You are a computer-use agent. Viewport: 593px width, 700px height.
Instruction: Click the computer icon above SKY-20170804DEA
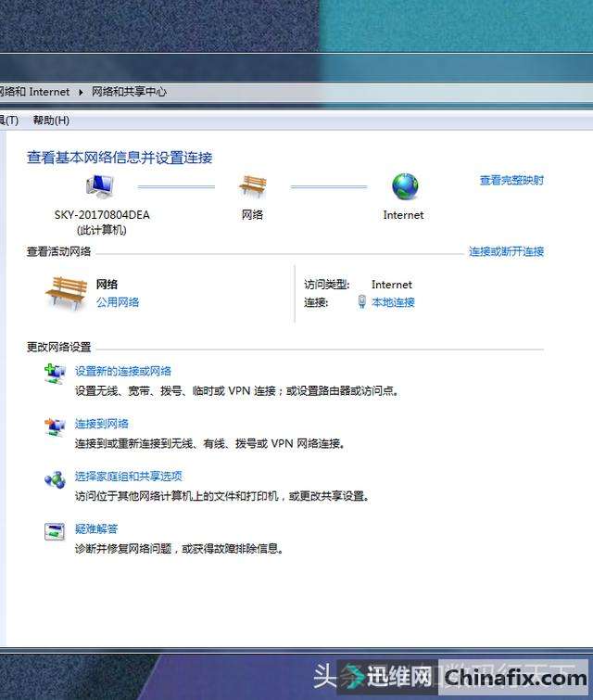[x=101, y=186]
